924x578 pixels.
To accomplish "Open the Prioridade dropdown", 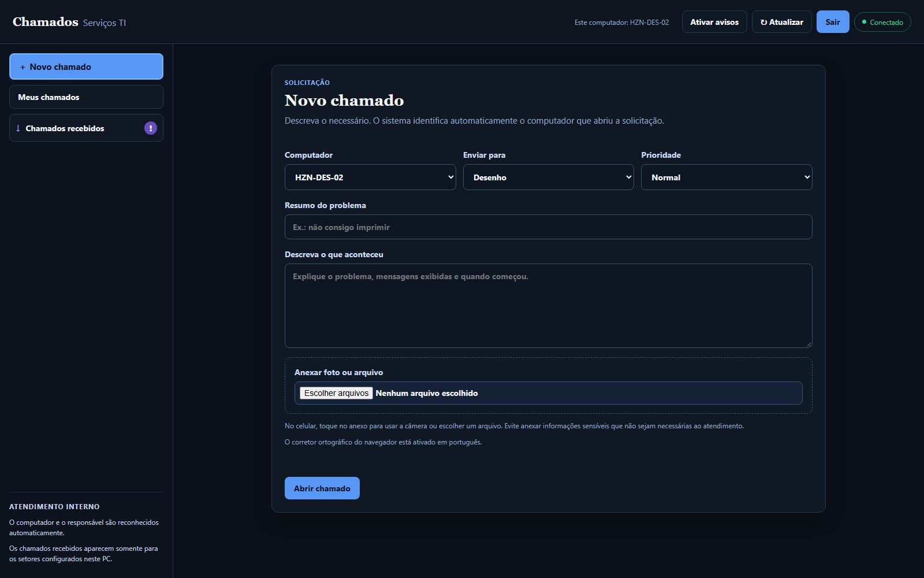I will point(726,177).
